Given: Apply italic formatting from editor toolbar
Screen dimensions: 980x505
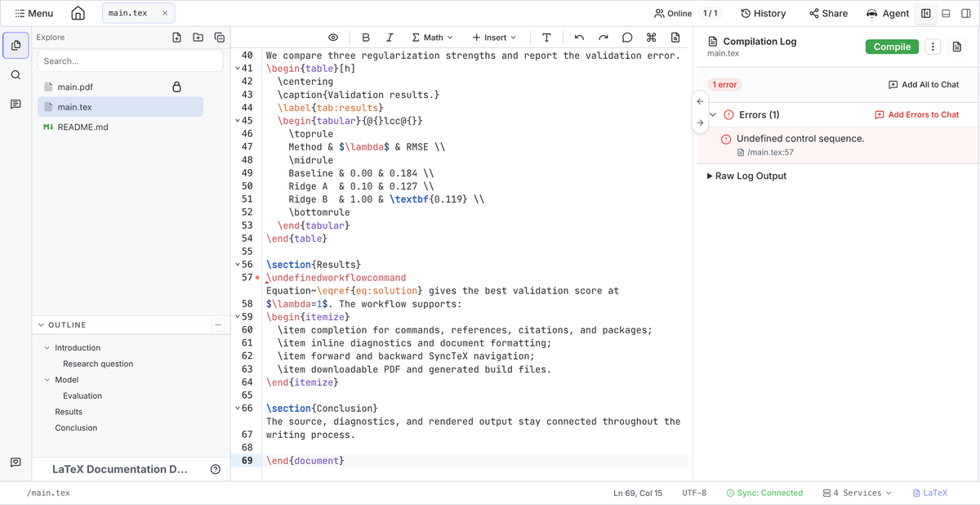Looking at the screenshot, I should click(x=390, y=38).
